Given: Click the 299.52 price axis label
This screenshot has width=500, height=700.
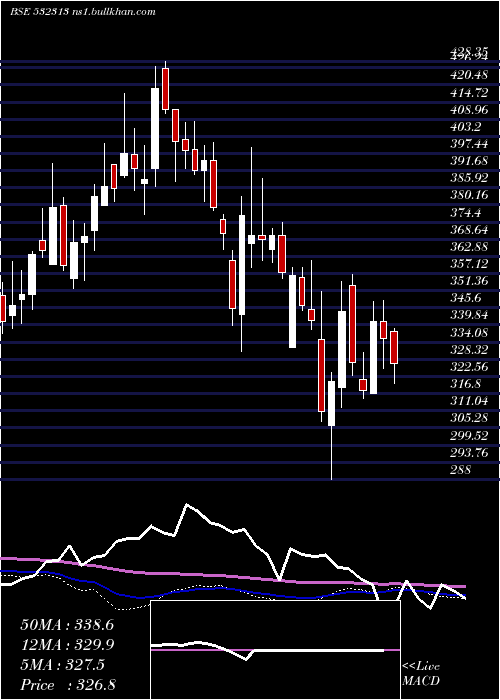Looking at the screenshot, I should click(468, 435).
